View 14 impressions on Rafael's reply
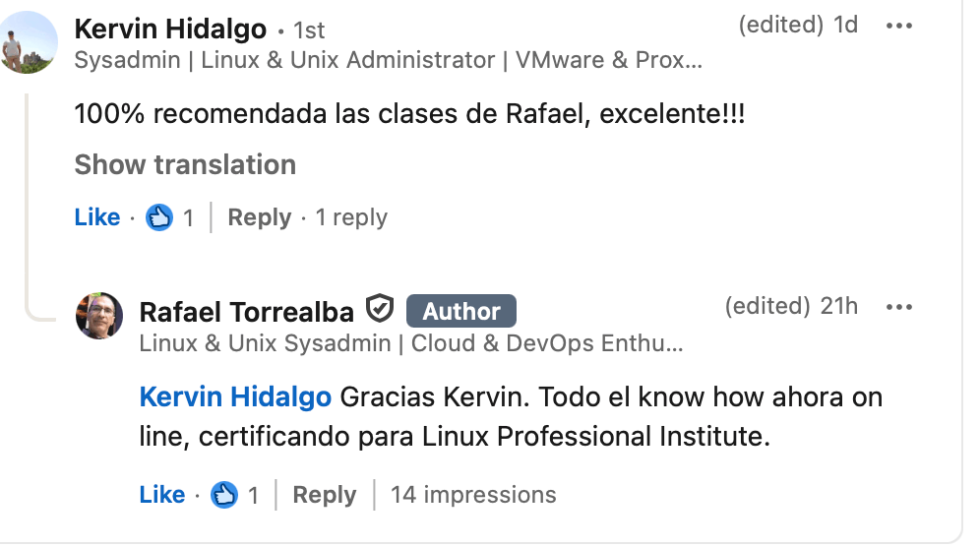This screenshot has width=980, height=547. click(473, 495)
